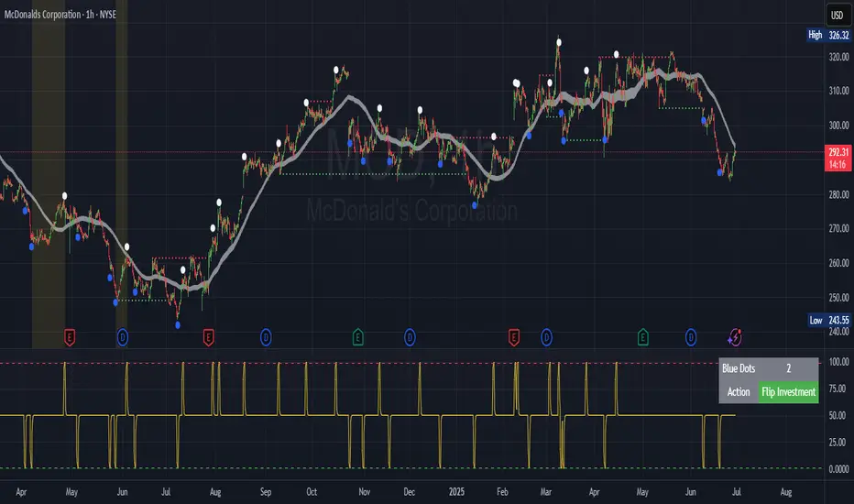Click the High 326.32 price label
Screen dimensions: 854x504
tap(828, 35)
